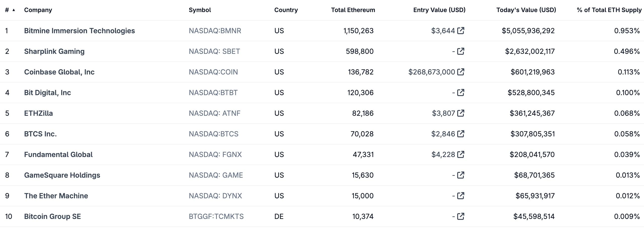Click the Symbol column header
Image resolution: width=644 pixels, height=228 pixels.
click(200, 10)
